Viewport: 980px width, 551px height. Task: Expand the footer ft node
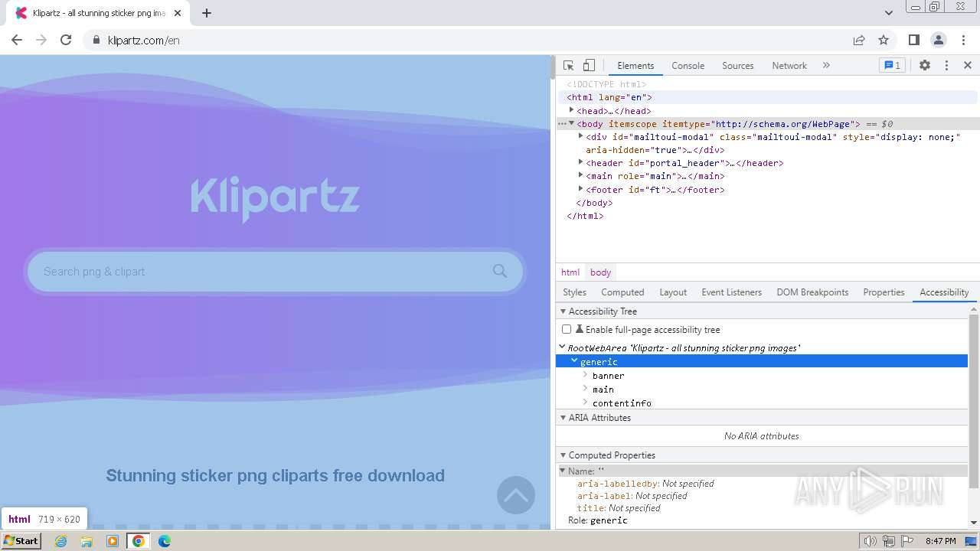(x=580, y=189)
